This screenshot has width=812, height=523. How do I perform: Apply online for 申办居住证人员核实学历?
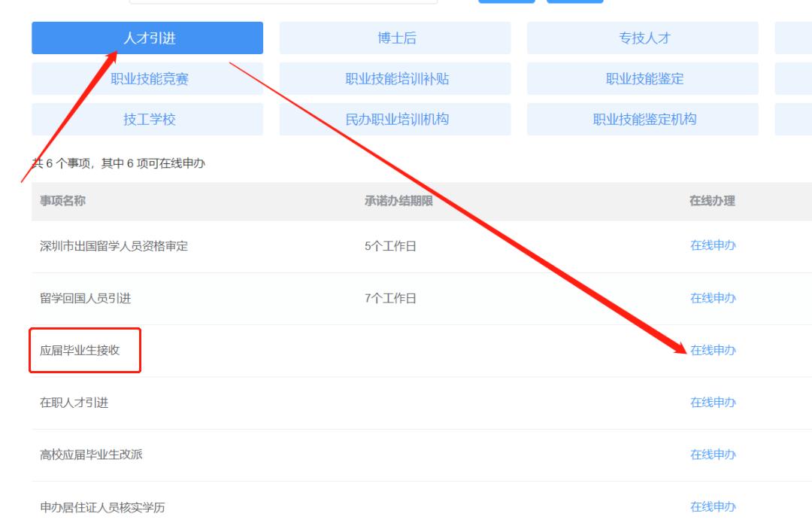[x=713, y=506]
